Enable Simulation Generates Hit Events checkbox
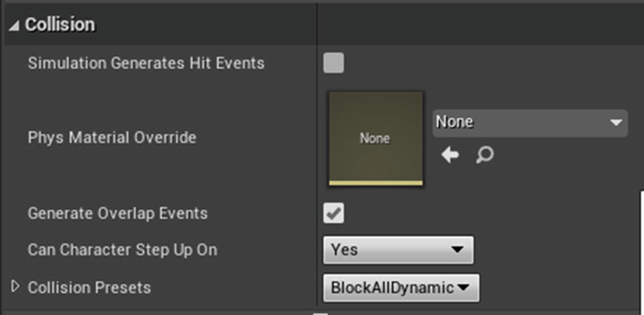Screen dimensions: 644x315 point(334,63)
